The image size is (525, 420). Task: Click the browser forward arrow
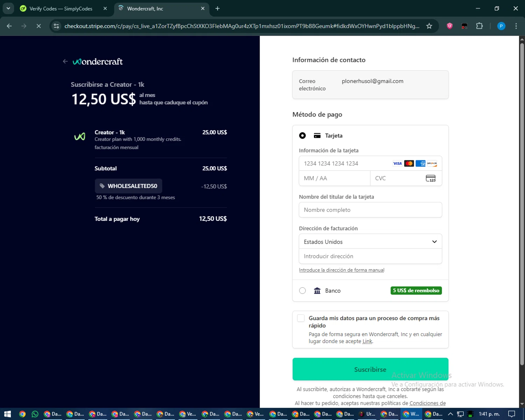point(24,26)
